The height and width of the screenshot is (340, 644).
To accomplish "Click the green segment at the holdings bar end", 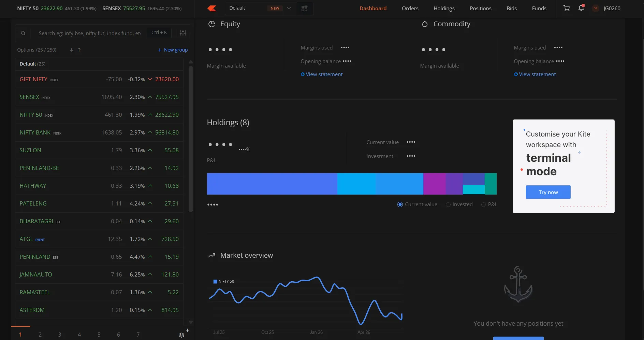I will [x=491, y=184].
